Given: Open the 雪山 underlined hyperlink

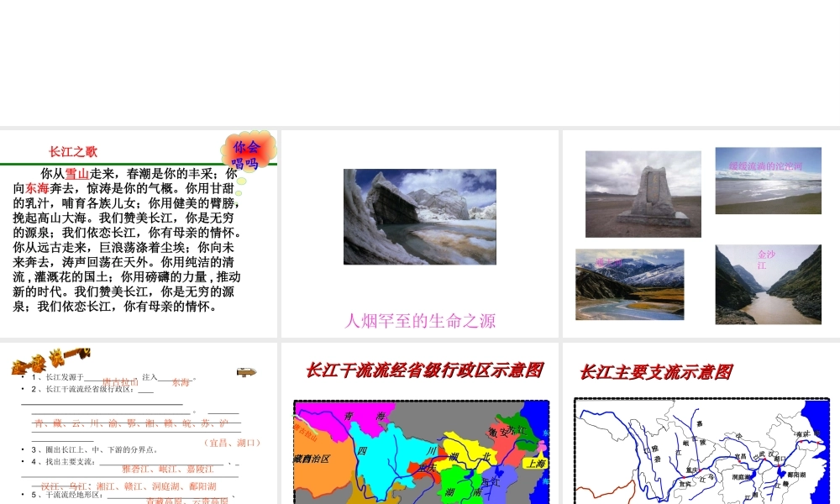Looking at the screenshot, I should click(77, 174).
